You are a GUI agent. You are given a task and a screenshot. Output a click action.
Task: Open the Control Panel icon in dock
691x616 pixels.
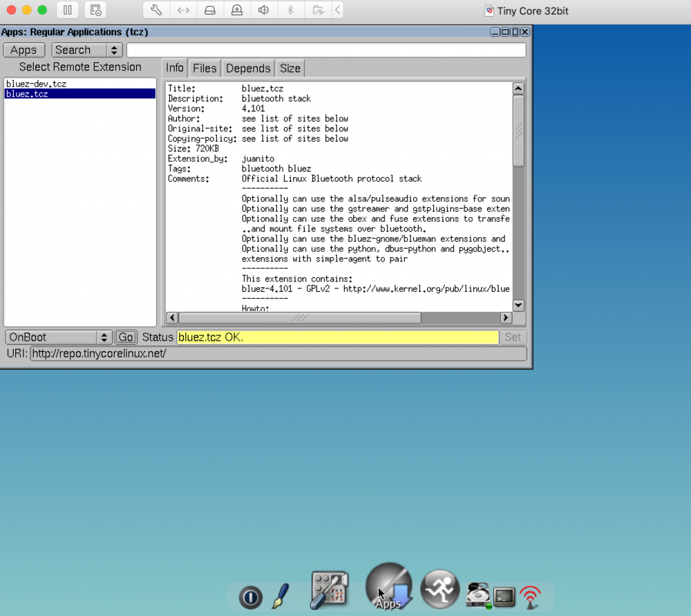click(328, 590)
